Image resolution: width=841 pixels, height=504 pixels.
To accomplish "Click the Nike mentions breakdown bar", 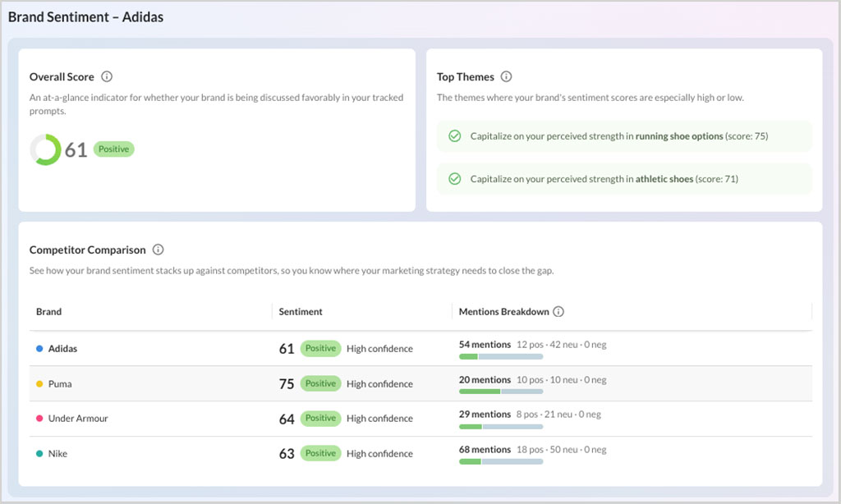I will coord(501,461).
